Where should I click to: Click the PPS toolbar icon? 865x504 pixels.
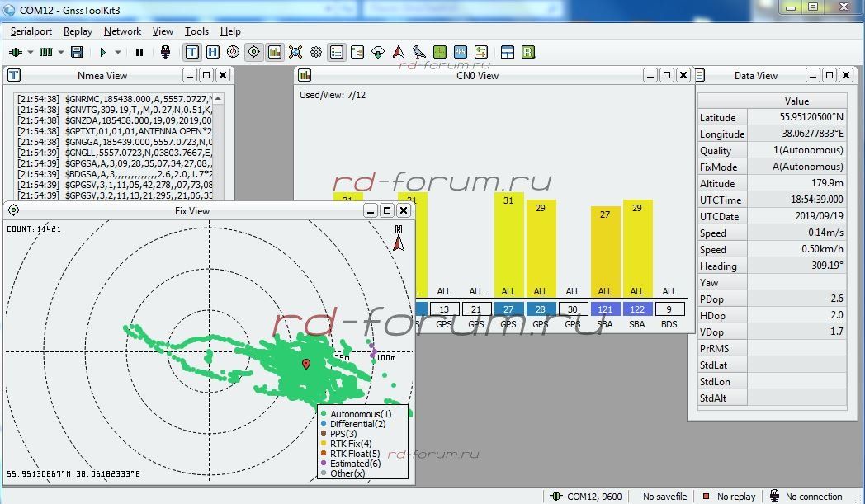click(x=461, y=52)
